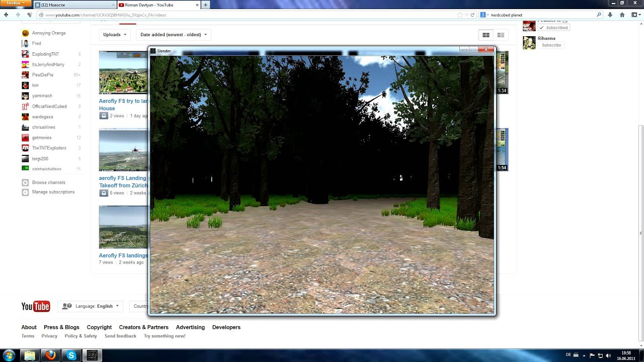Select the Roman Davtyan - YouTube tab
The image size is (644, 362).
[158, 5]
